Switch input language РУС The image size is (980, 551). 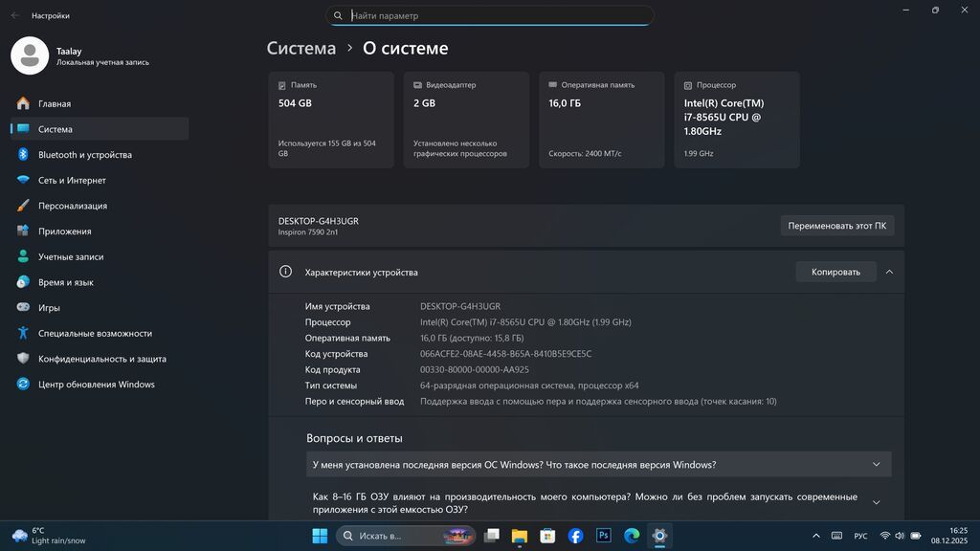click(860, 536)
